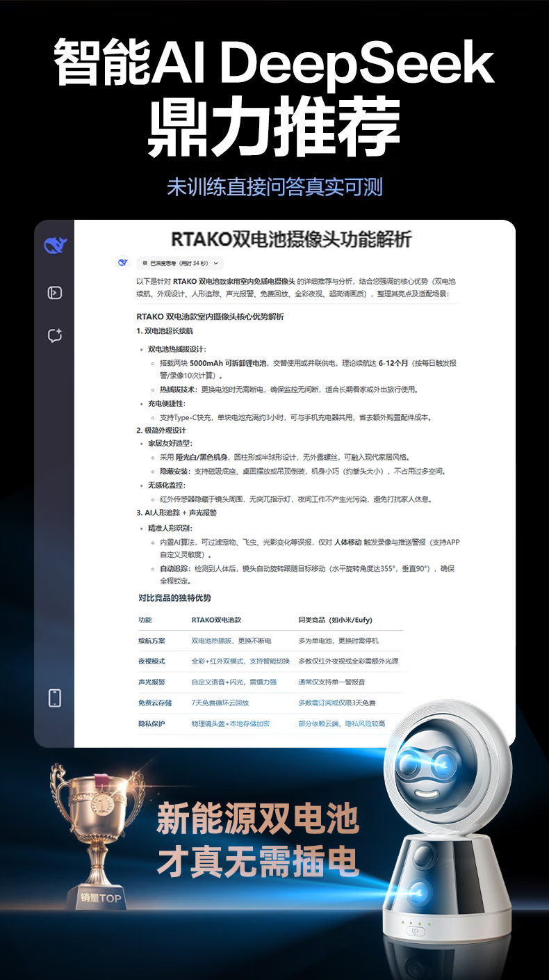Open the sidebar expand panel icon

pyautogui.click(x=55, y=293)
